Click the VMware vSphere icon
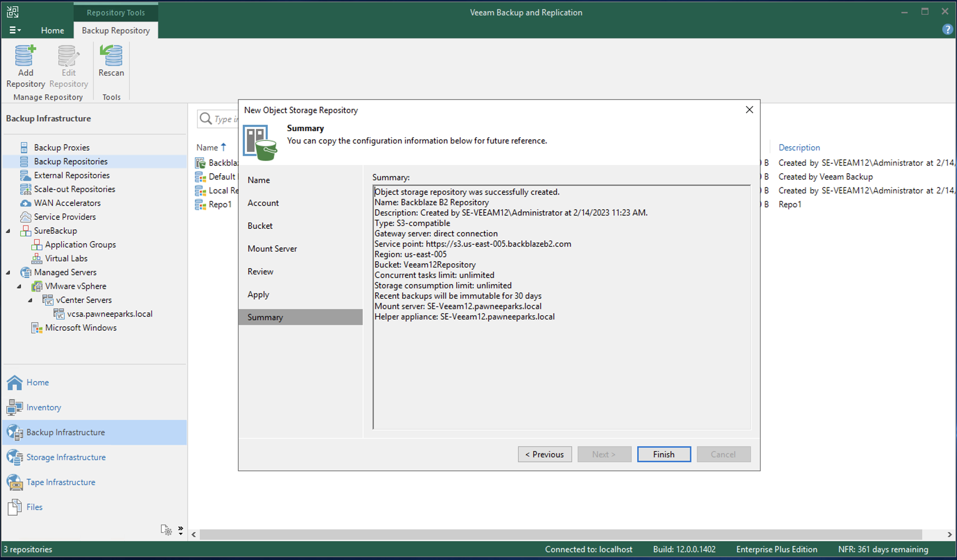The width and height of the screenshot is (957, 560). 37,286
